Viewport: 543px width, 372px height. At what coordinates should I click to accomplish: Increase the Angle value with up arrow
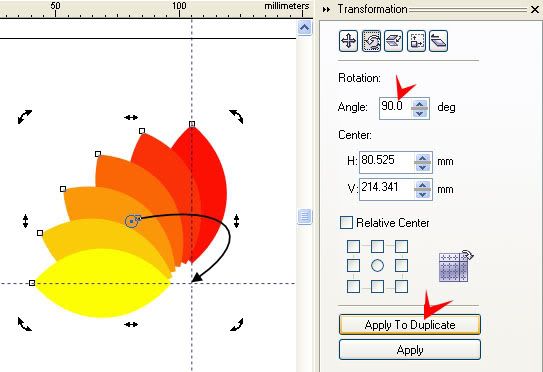[420, 104]
